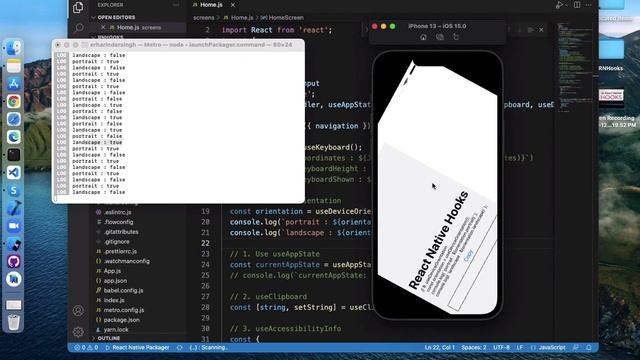This screenshot has width=640, height=360.
Task: Click the Run/Debug play icon in the editor title bar
Action: pyautogui.click(x=559, y=5)
